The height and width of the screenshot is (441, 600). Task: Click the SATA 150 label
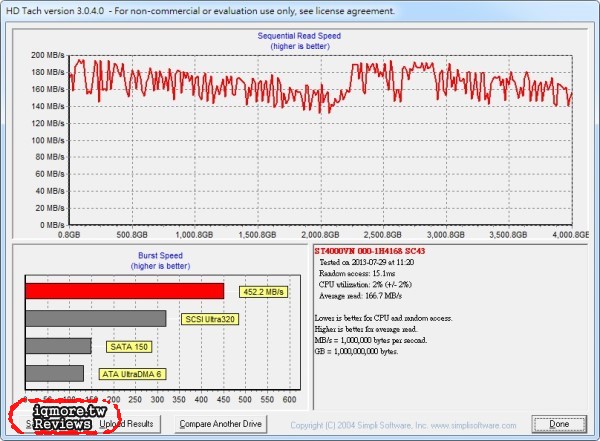coord(129,347)
